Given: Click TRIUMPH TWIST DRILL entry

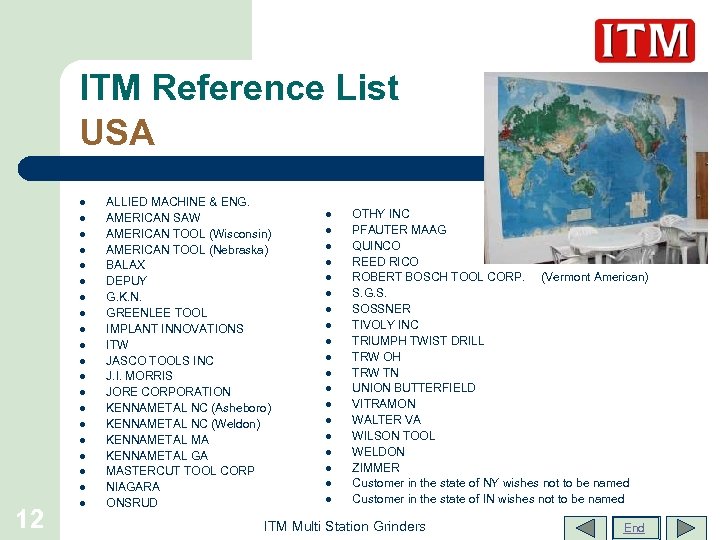Looking at the screenshot, I should pos(418,341).
